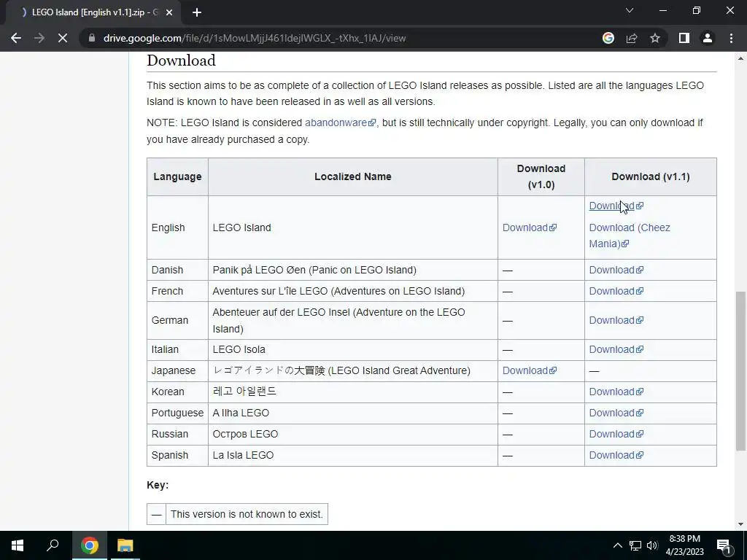
Task: Select the Abenteuer auf der LEGO Insel cell
Action: click(x=352, y=321)
